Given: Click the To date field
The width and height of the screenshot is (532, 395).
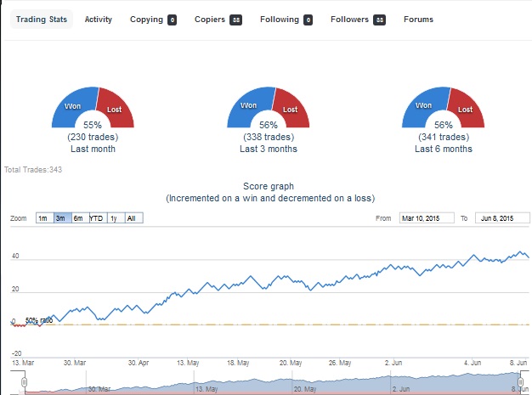Looking at the screenshot, I should click(x=502, y=218).
